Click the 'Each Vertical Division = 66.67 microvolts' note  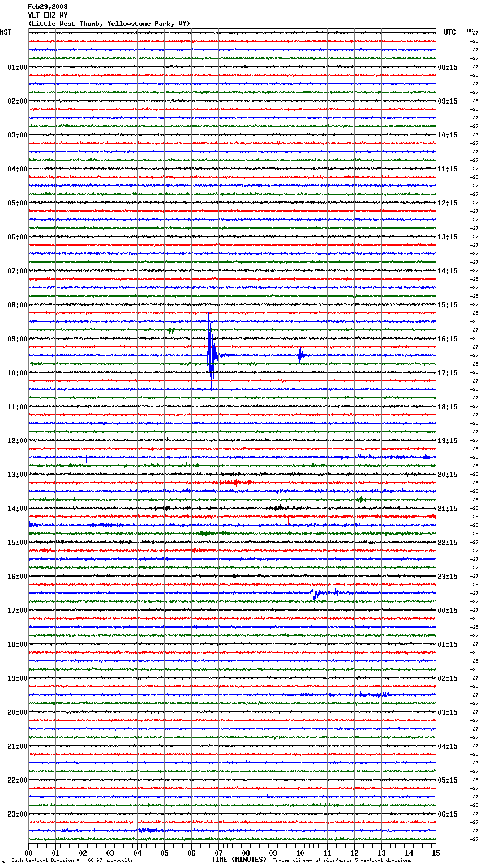(x=72, y=861)
